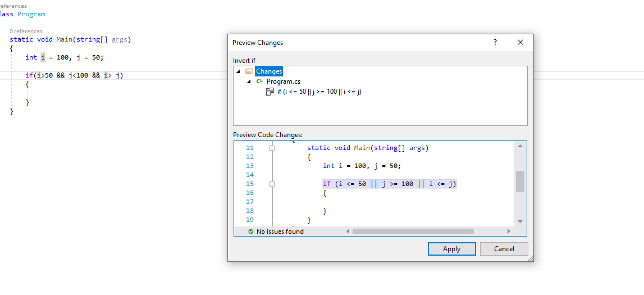Screen dimensions: 644x295
Task: Click the highlighted if line in preview
Action: pos(389,184)
